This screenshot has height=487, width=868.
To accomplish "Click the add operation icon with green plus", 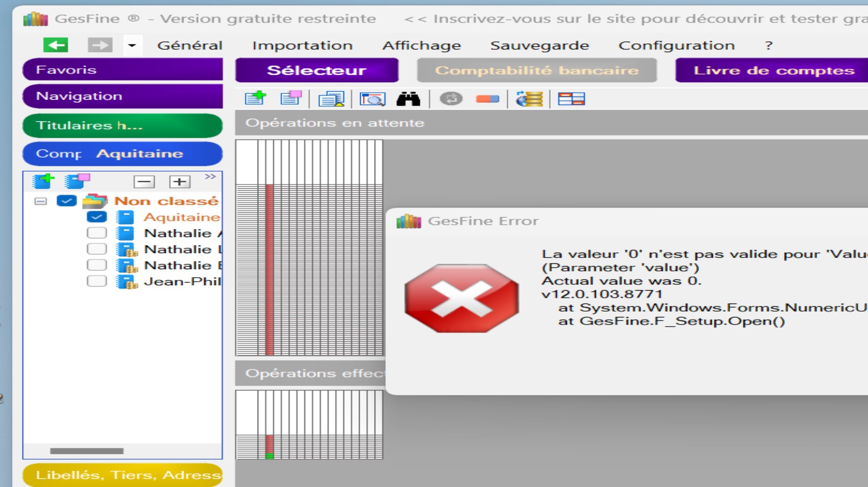I will click(256, 99).
